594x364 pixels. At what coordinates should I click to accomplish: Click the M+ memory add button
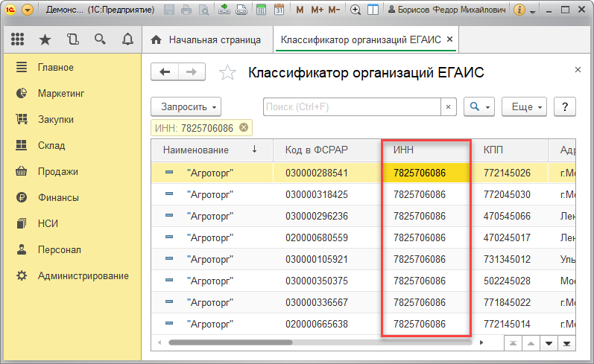317,10
